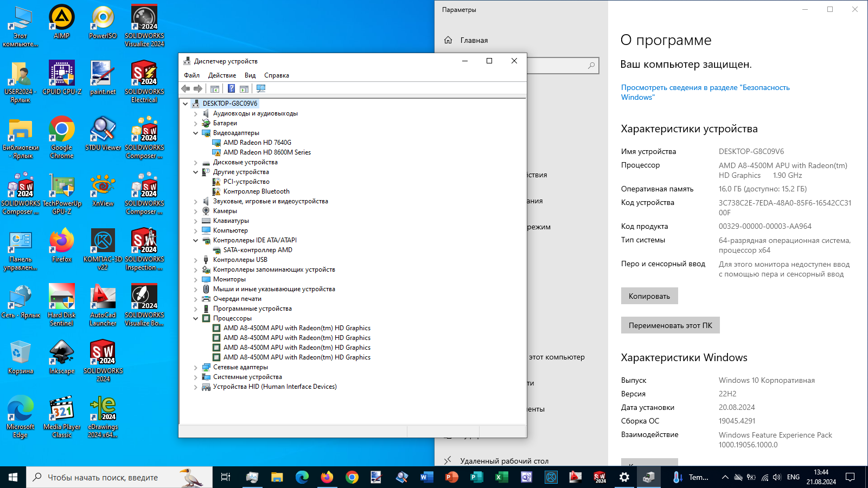Open AutoCad Launcher desktop icon
Screen dimensions: 868x488
coord(103,305)
